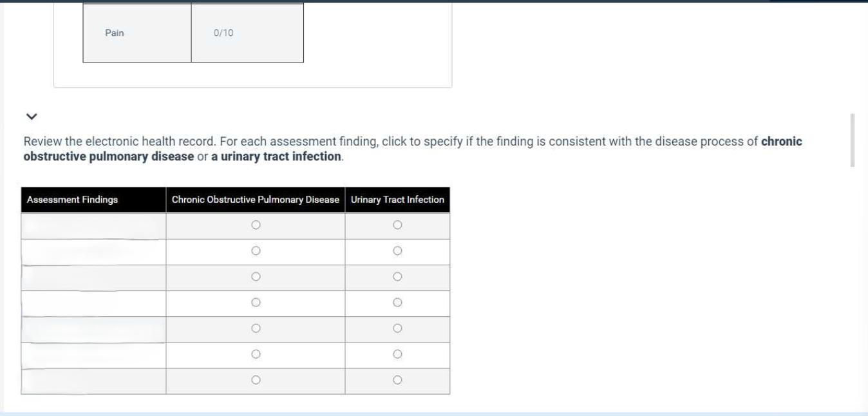Pick Urinary Tract Infection radio in fourth row
868x416 pixels.
pos(397,302)
